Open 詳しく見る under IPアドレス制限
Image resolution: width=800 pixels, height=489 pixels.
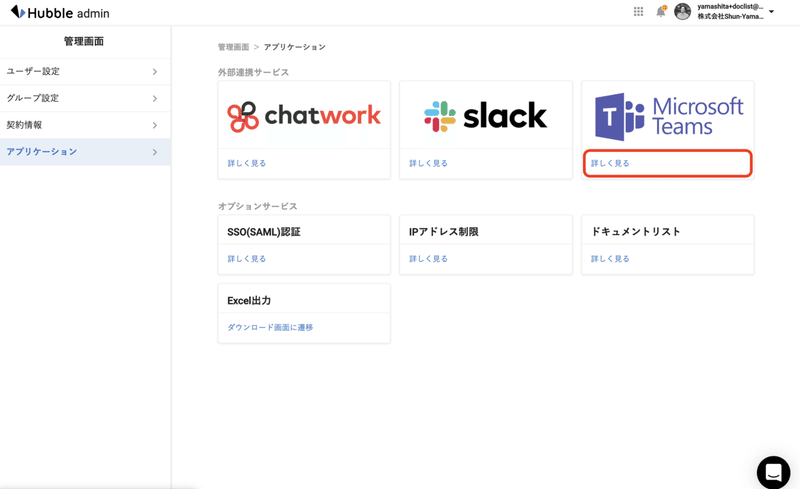point(428,259)
